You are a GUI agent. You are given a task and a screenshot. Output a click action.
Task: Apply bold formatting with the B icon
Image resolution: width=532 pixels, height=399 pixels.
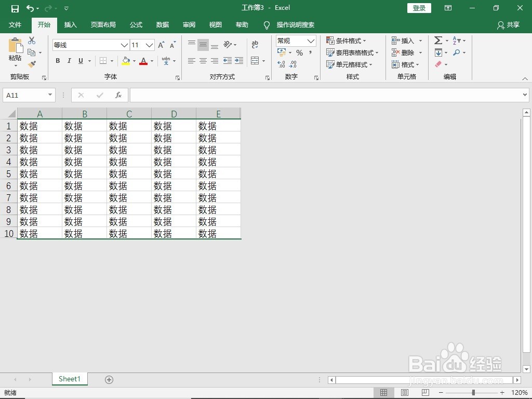[x=57, y=61]
